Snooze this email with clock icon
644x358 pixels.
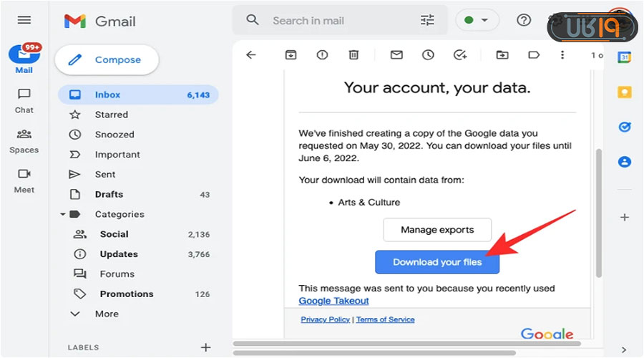(428, 54)
